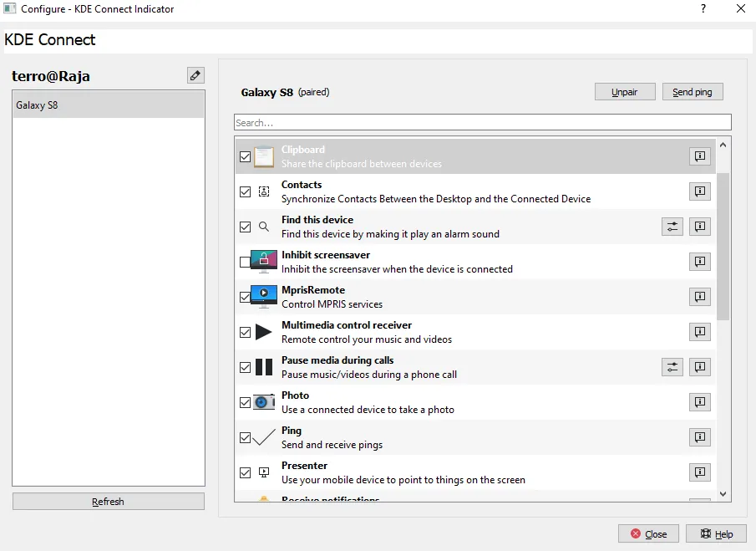Unpair the Galaxy S8 device
This screenshot has width=756, height=551.
click(625, 92)
